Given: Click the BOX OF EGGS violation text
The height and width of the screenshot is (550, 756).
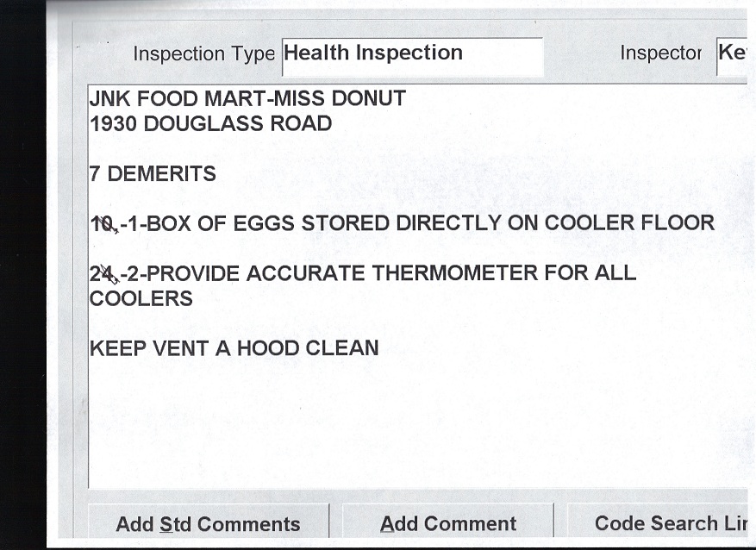Looking at the screenshot, I should click(x=222, y=224).
